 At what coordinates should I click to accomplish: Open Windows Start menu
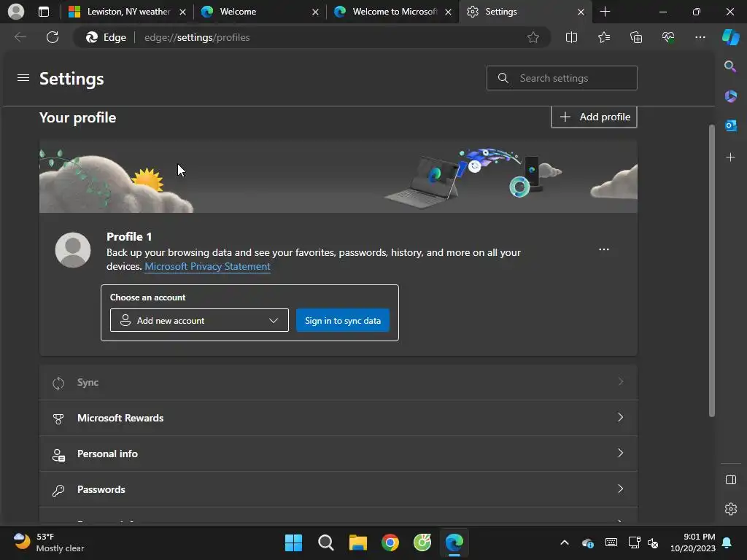point(293,542)
